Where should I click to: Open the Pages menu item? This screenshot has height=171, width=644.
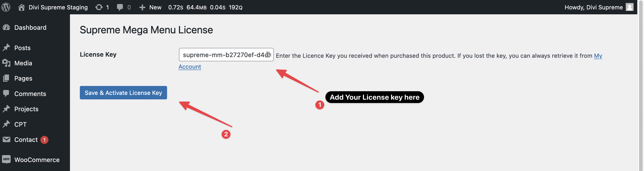coord(23,78)
